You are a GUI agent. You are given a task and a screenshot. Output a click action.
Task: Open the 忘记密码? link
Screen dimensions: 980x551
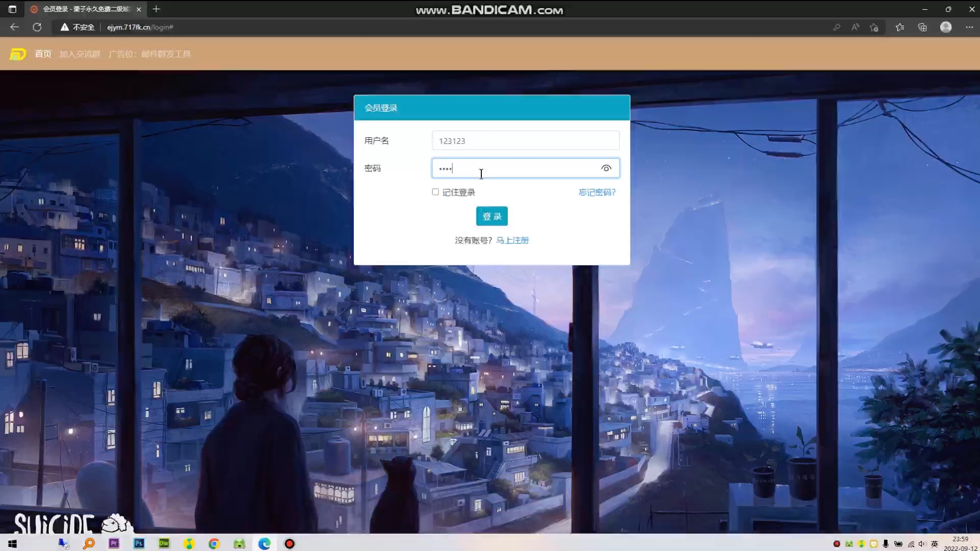tap(597, 192)
